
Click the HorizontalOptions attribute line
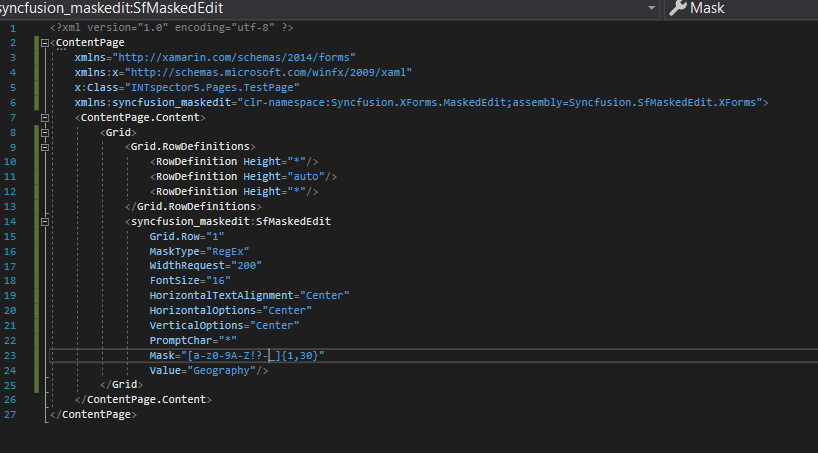(231, 311)
